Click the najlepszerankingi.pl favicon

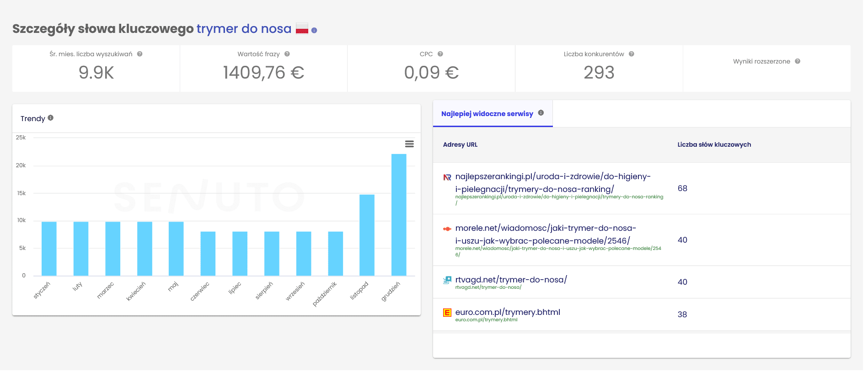coord(447,177)
